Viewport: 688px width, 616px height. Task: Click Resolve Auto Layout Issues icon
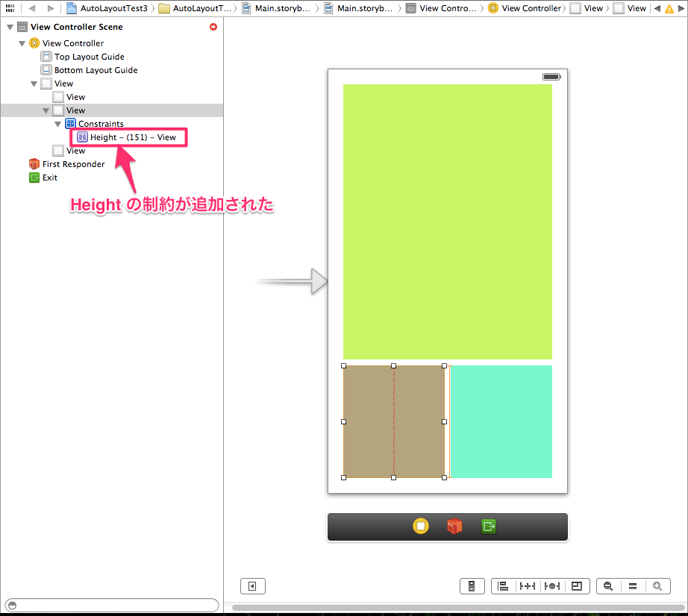click(x=552, y=586)
